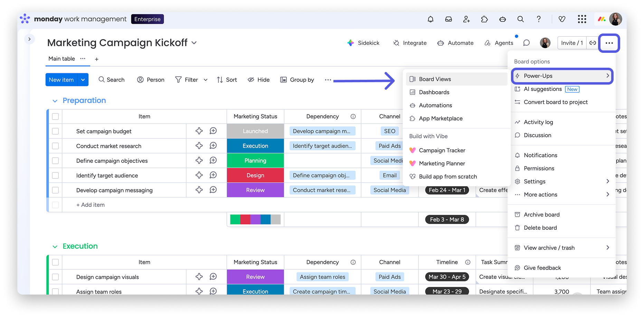Open search everything magnifier icon
Screen dimensions: 644x317
point(521,19)
